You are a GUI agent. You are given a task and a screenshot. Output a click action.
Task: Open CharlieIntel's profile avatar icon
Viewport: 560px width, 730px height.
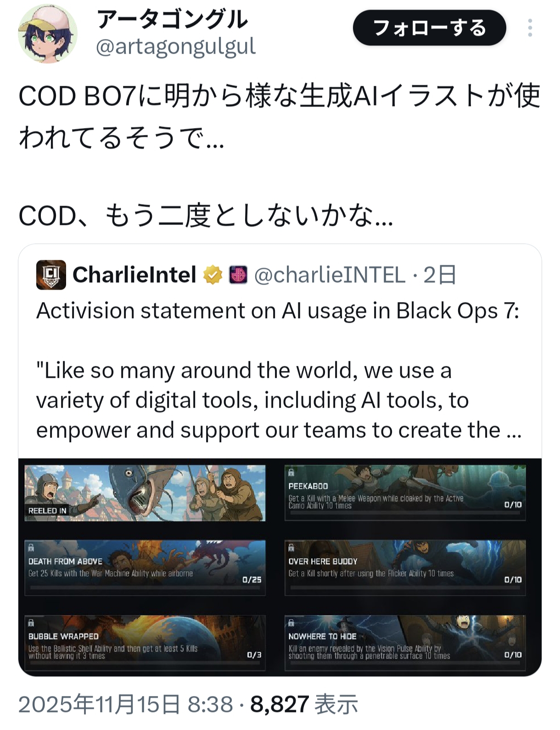pos(51,275)
